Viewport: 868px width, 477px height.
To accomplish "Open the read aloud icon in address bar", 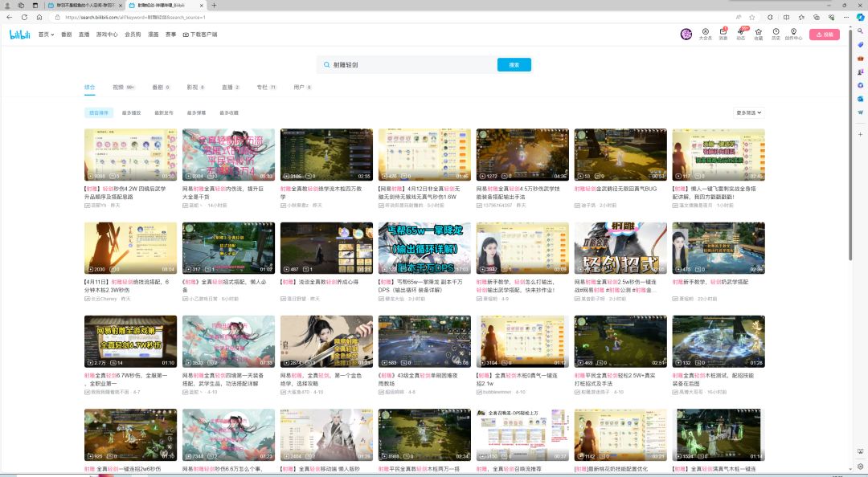I will click(x=739, y=17).
